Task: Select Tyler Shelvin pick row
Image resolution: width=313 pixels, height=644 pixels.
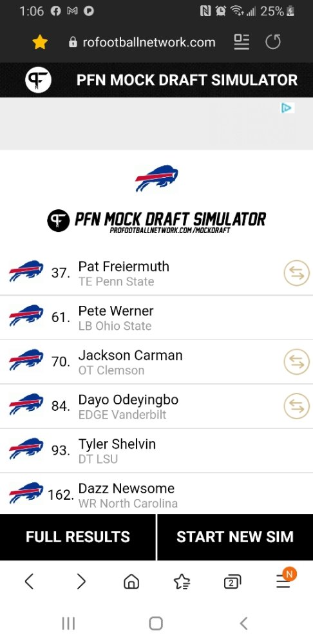Action: coord(156,451)
